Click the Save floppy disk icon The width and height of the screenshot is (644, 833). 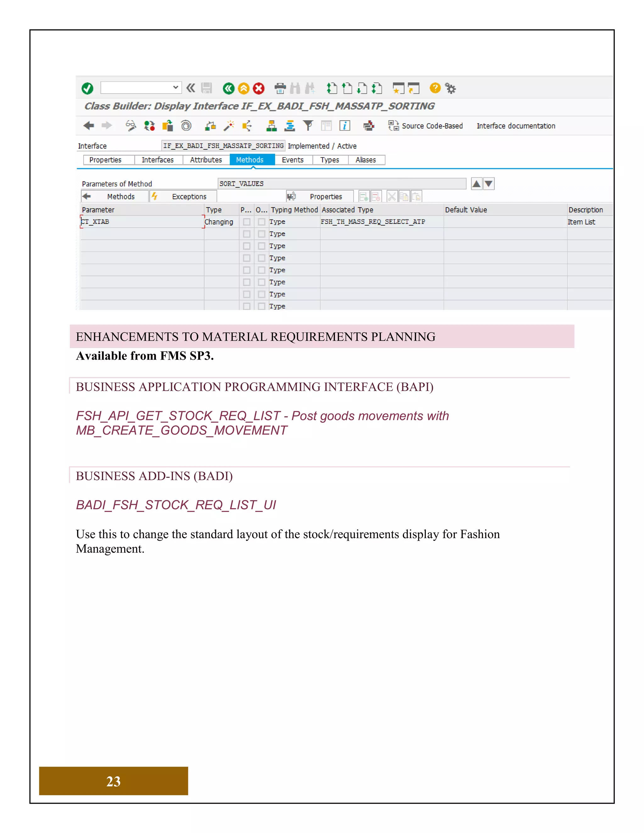pyautogui.click(x=206, y=88)
